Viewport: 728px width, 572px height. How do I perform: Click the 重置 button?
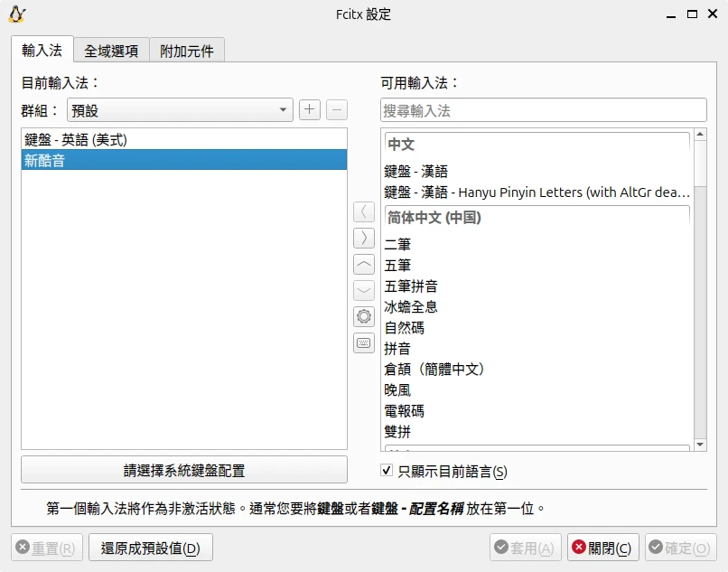click(47, 548)
